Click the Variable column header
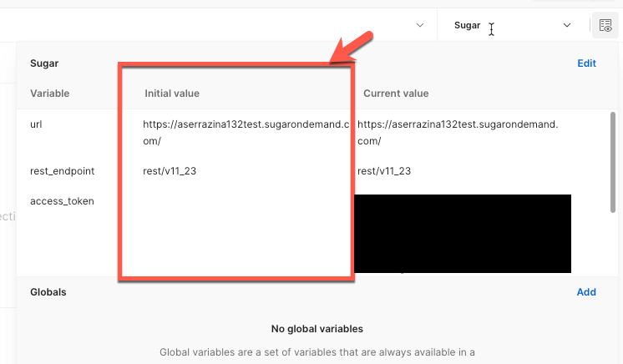This screenshot has height=364, width=623. [x=49, y=94]
